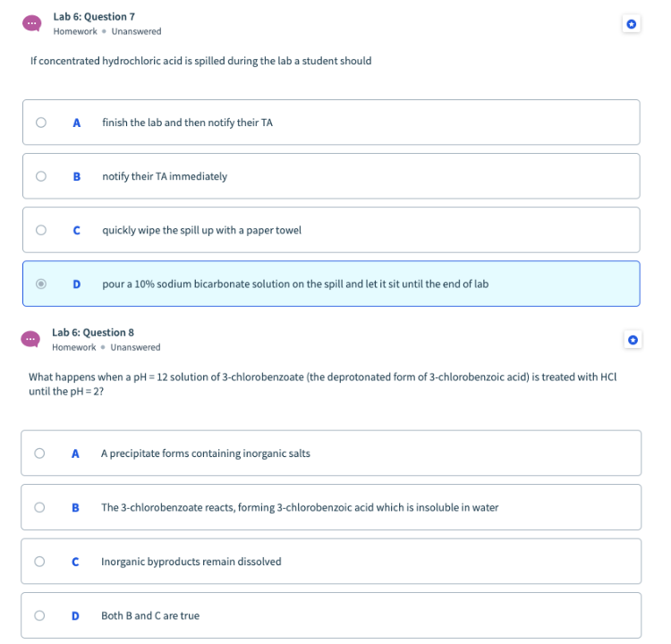The image size is (671, 644).
Task: Bookmark Question 8 with the star icon
Action: (633, 340)
